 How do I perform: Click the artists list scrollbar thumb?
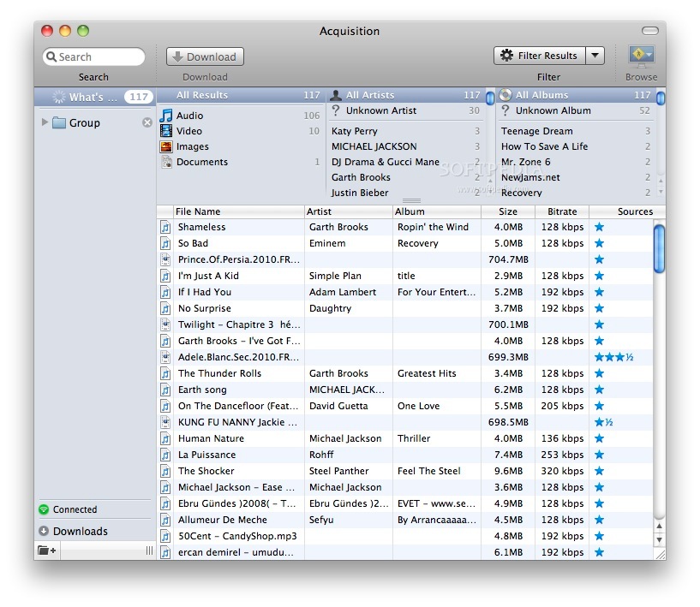[490, 98]
